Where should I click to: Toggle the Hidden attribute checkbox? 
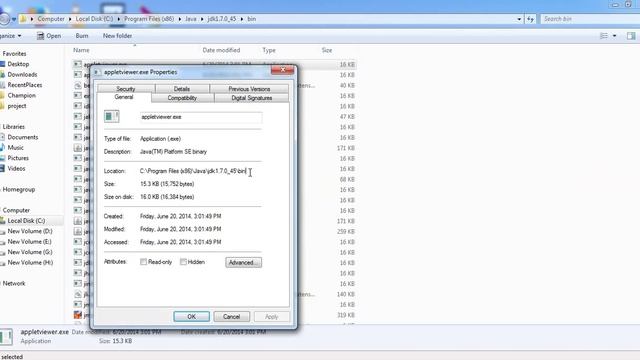point(183,262)
